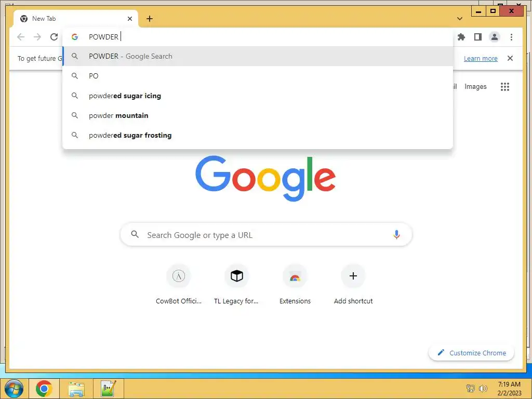532x399 pixels.
Task: Open a new tab with plus button
Action: pos(150,19)
